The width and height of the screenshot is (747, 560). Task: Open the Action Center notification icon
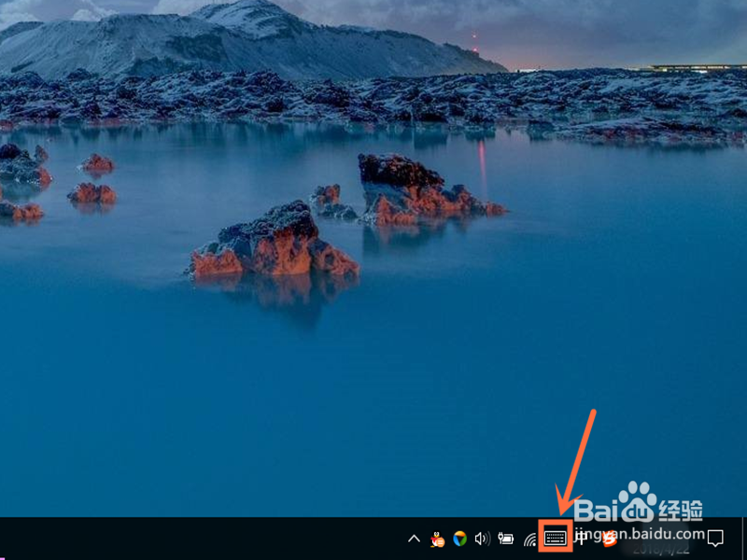(x=715, y=539)
